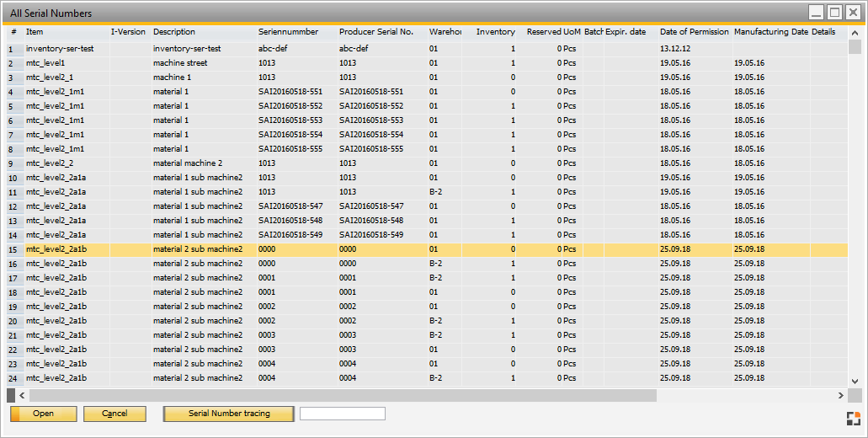Select row number 9 header cell
Viewport: 868px width, 438px height.
13,163
